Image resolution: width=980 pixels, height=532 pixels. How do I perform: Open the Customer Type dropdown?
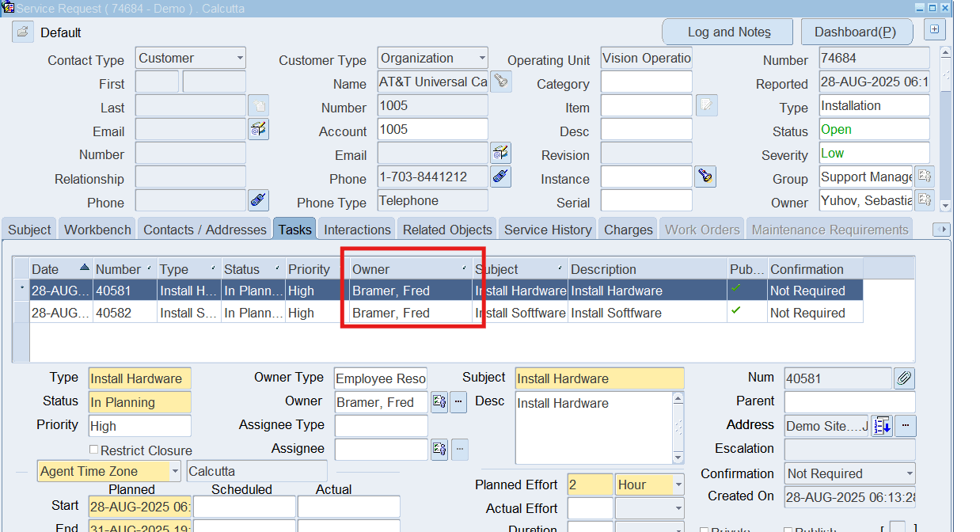tap(481, 58)
